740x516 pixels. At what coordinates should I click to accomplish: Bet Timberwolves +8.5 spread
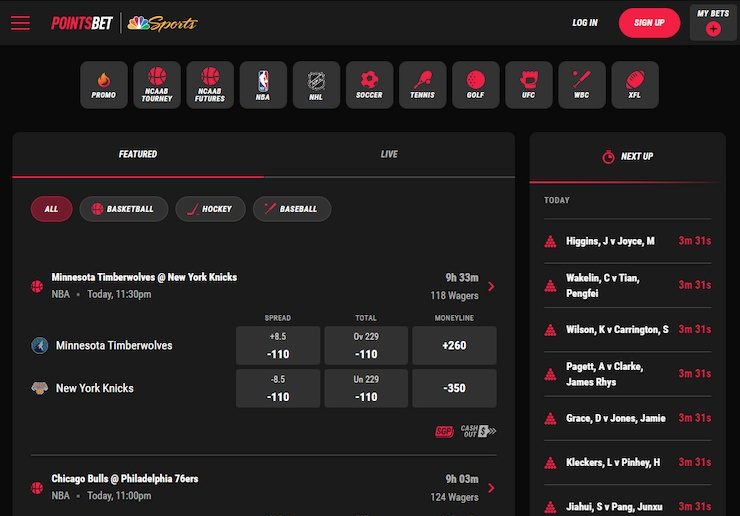point(278,346)
